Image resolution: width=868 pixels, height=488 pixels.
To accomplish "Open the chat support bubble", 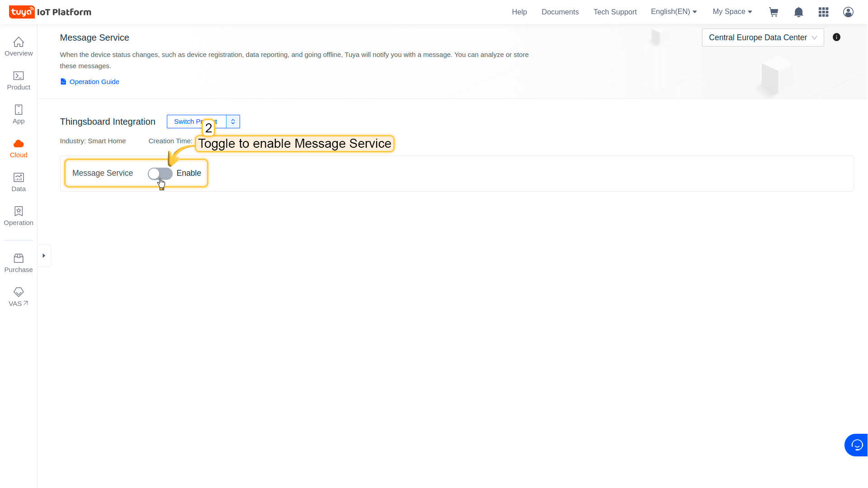I will click(856, 445).
